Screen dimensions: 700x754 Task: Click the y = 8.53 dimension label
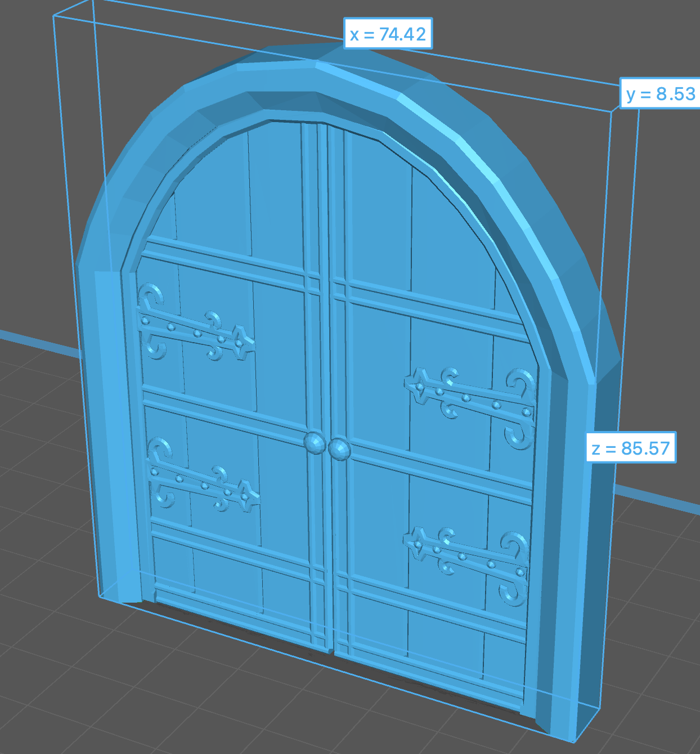pyautogui.click(x=661, y=93)
